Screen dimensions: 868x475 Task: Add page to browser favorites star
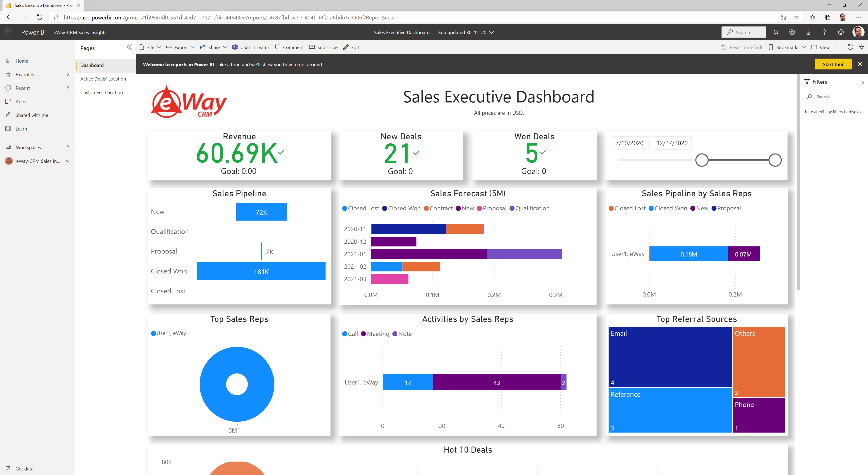point(796,18)
